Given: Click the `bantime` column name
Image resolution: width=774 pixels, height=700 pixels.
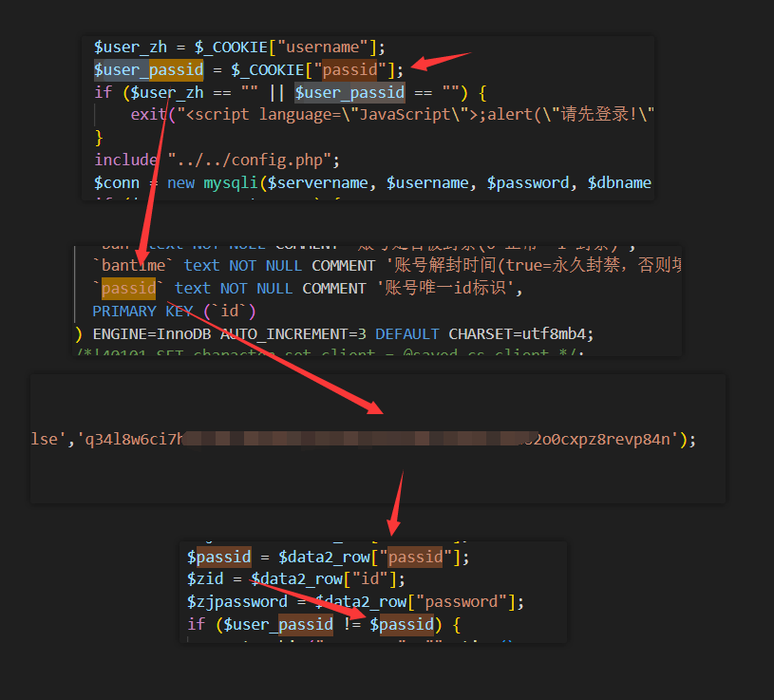Looking at the screenshot, I should coord(133,266).
